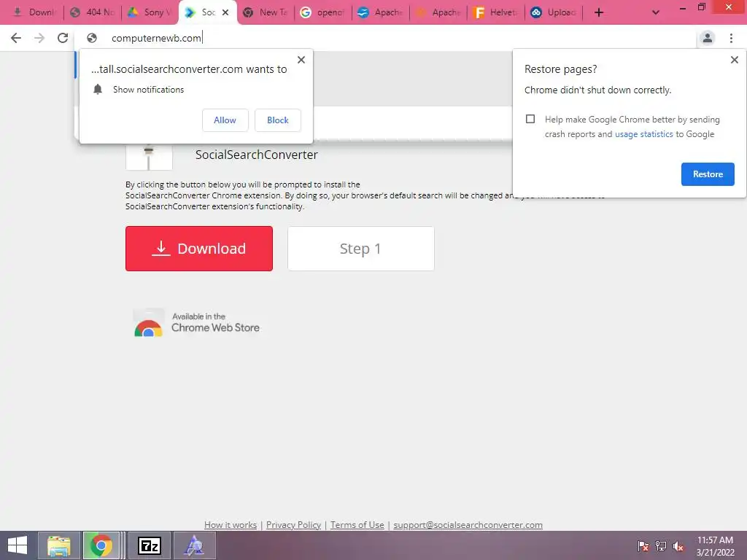747x560 pixels.
Task: Switch to the Sony Google Drive tab
Action: click(149, 12)
